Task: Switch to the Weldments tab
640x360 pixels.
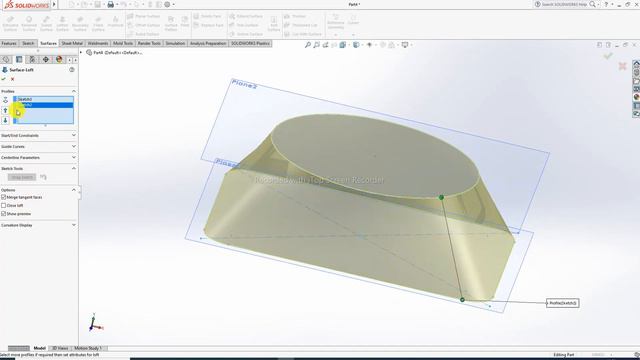Action: pyautogui.click(x=98, y=43)
